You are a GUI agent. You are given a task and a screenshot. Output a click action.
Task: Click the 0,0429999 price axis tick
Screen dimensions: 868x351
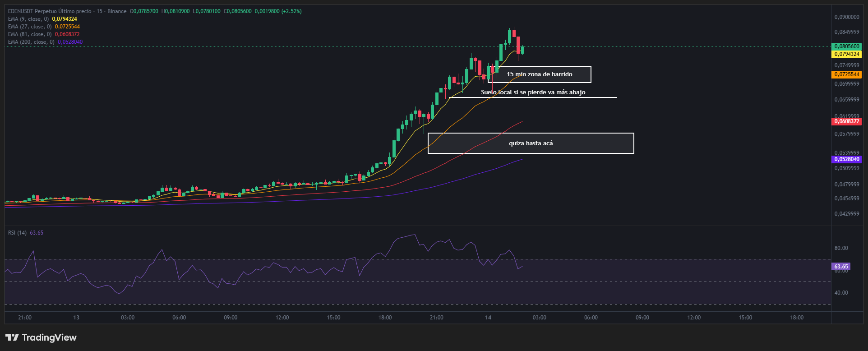(x=847, y=214)
